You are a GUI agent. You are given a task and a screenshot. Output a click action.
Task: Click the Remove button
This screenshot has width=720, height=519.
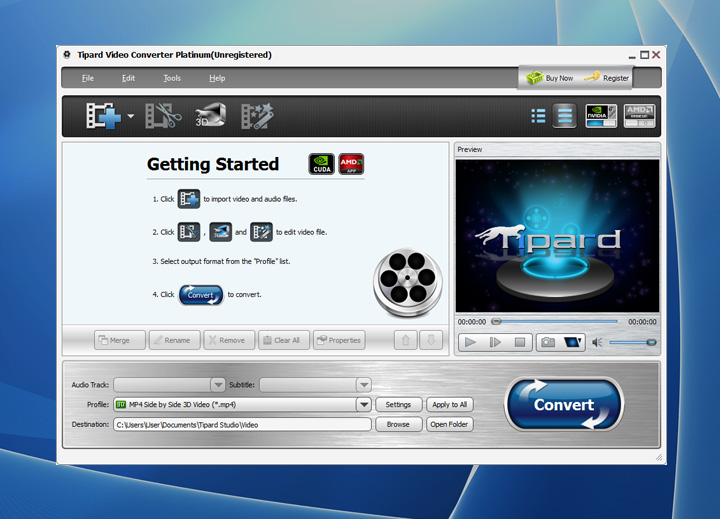(x=229, y=340)
